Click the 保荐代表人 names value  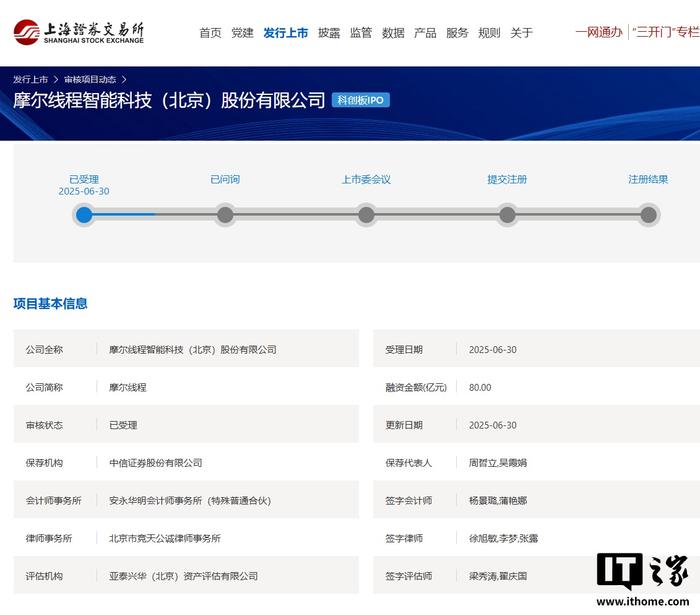click(x=498, y=463)
